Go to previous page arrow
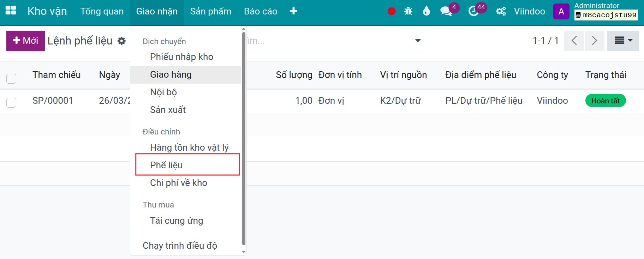The image size is (644, 259). point(574,41)
